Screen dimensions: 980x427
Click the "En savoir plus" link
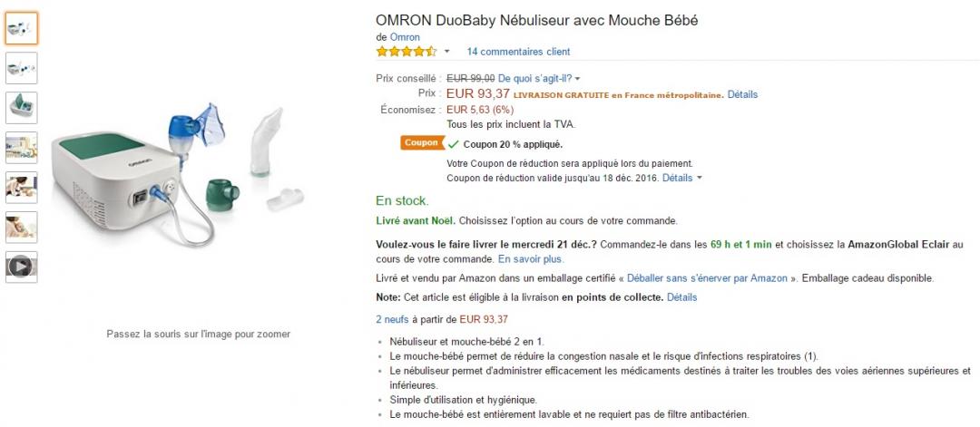531,258
